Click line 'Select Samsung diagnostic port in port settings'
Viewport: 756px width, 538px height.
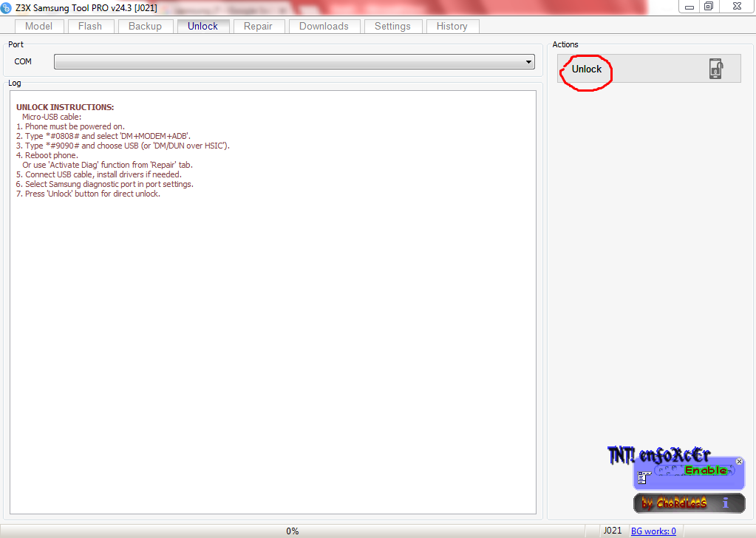click(x=105, y=184)
